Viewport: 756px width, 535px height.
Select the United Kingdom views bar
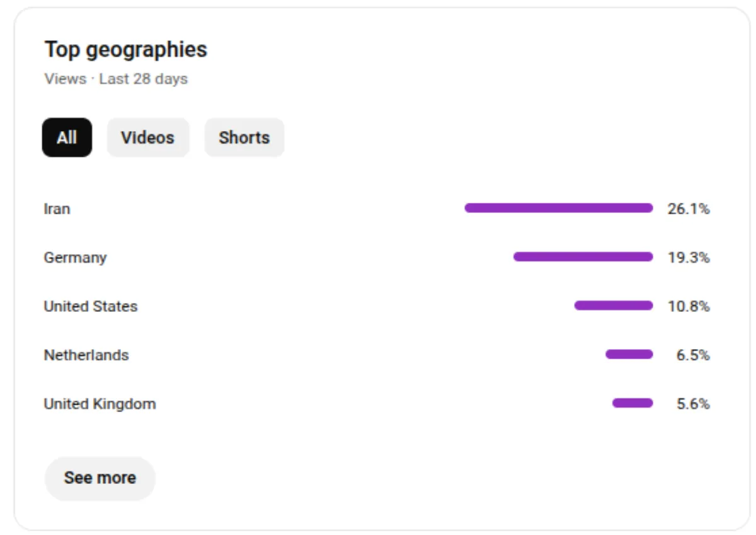tap(632, 403)
